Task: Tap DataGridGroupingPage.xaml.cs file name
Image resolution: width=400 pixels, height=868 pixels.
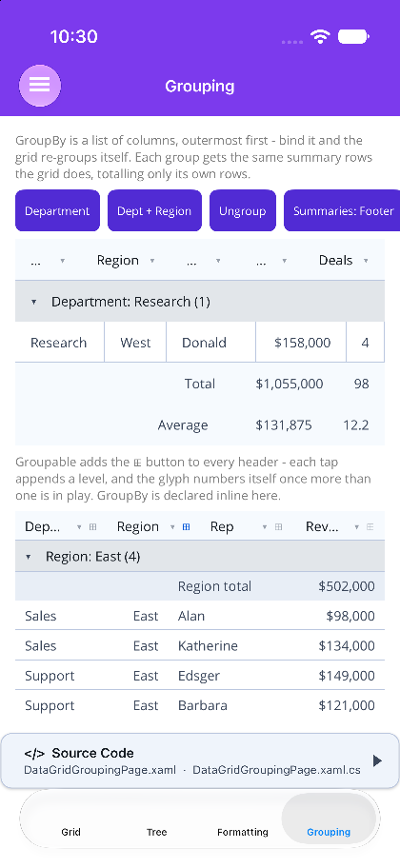Action: (276, 770)
